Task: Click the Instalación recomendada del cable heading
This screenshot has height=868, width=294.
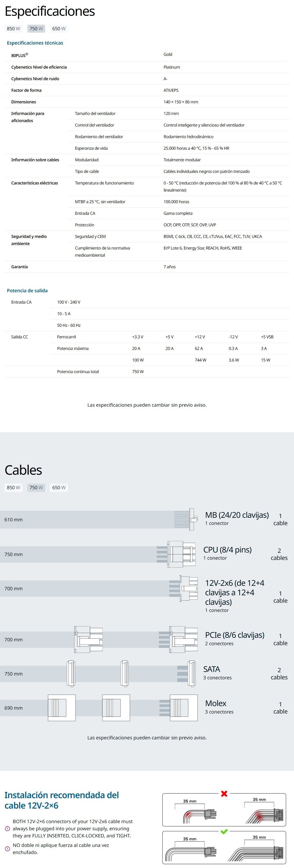Action: click(x=62, y=800)
